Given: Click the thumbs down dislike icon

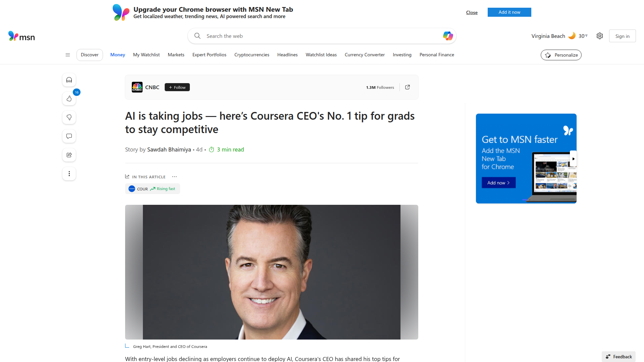Looking at the screenshot, I should (x=69, y=117).
